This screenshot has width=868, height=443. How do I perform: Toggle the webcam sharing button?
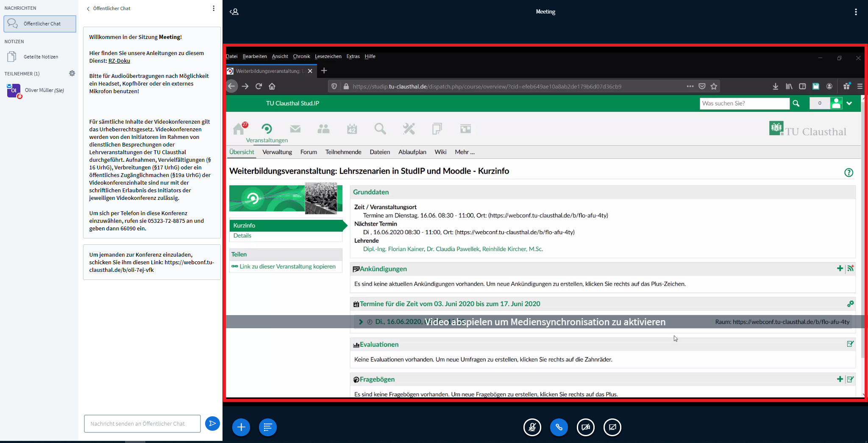coord(585,427)
